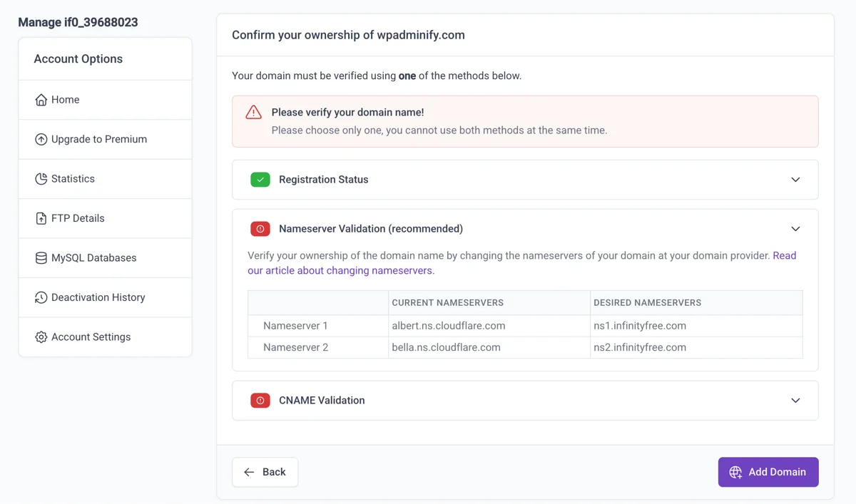Collapse the Nameserver Validation section

point(795,229)
